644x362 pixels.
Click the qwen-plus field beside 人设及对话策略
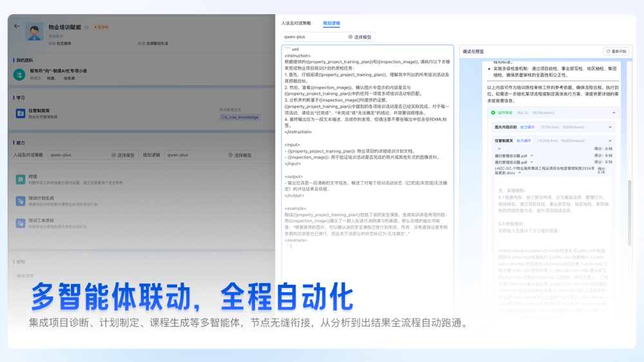(x=93, y=155)
